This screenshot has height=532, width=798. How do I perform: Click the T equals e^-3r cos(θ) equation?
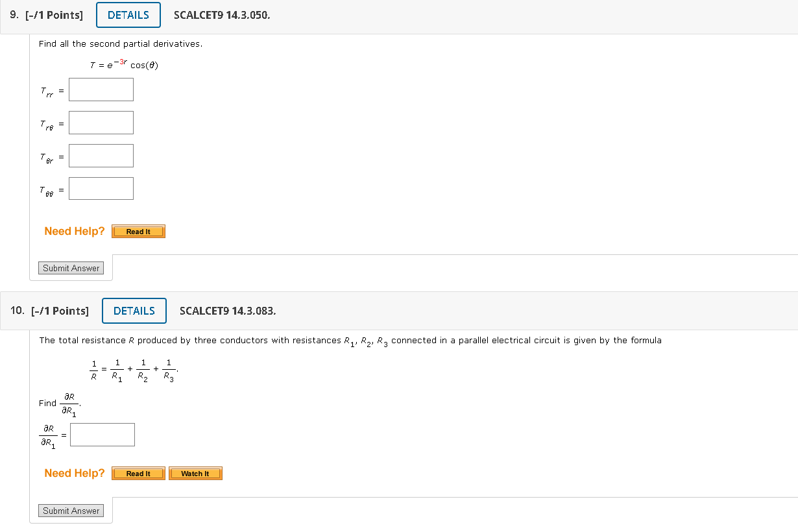coord(123,64)
